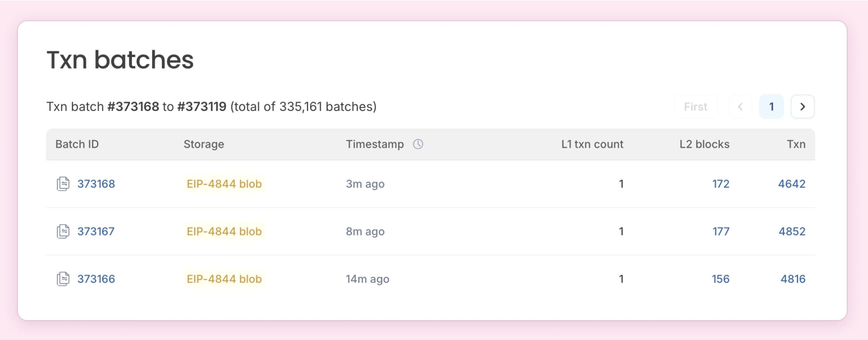Open batch 373168 details

click(x=96, y=184)
